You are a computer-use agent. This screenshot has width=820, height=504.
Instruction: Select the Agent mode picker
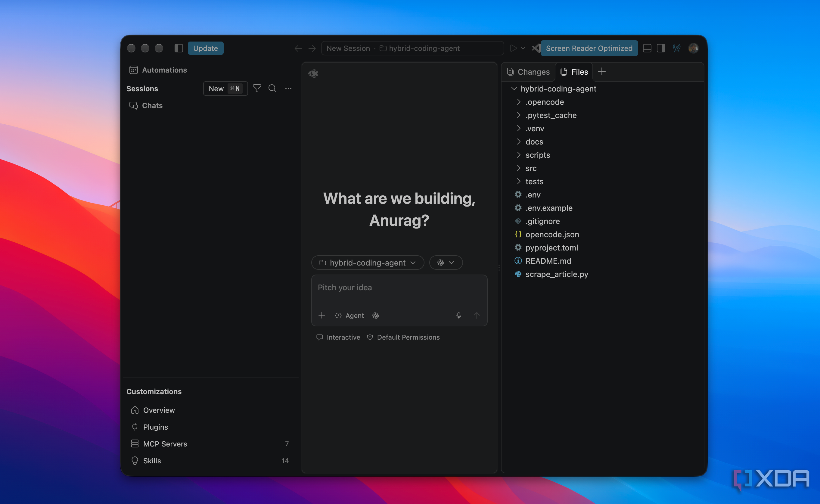(349, 315)
